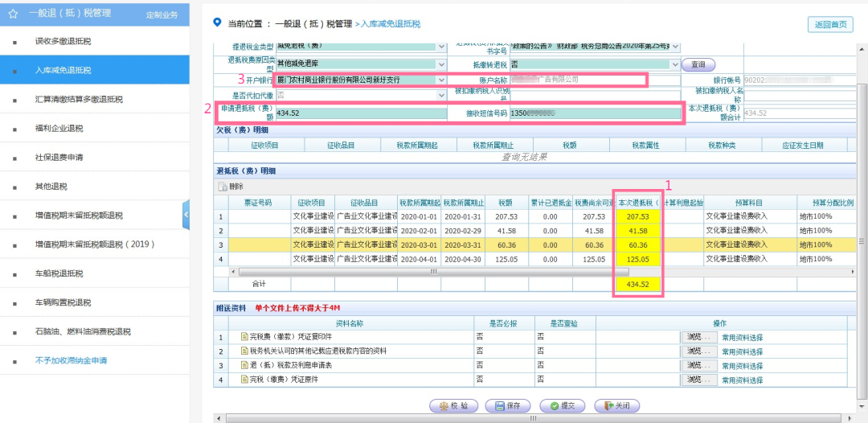Click the horizontal scrollbar of 退抵税明细 table

tap(434, 272)
